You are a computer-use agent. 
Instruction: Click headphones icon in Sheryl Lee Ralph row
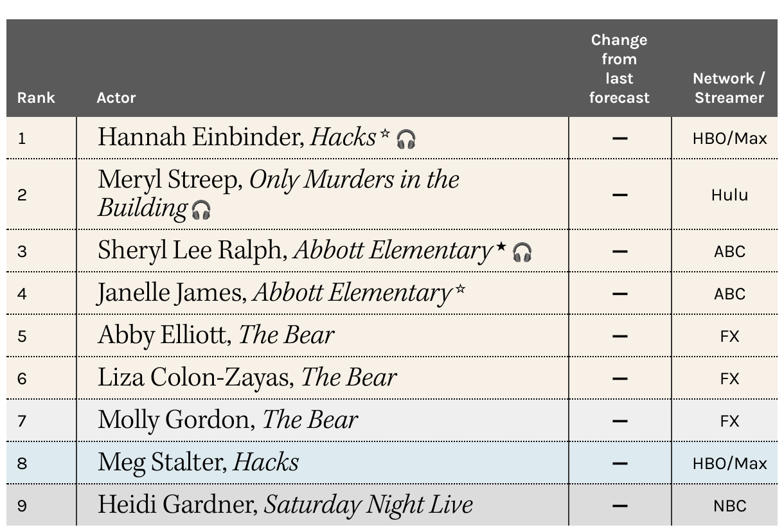[x=522, y=253]
